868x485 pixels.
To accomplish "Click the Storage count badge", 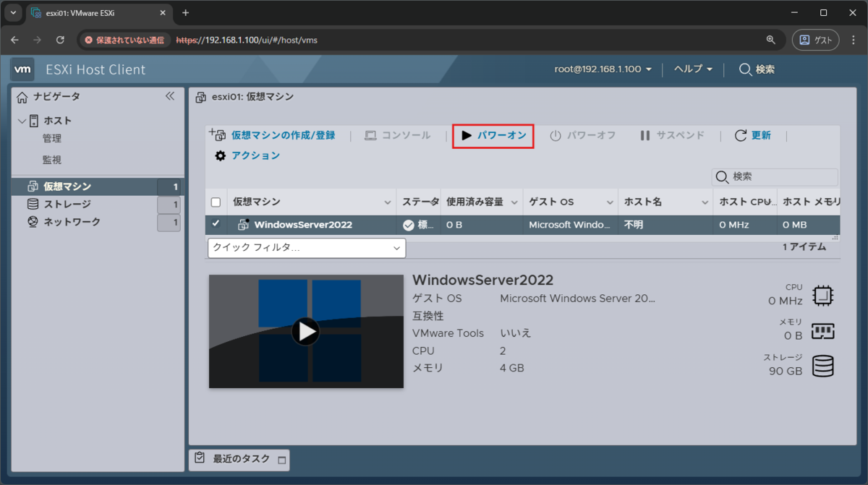I will coord(169,205).
